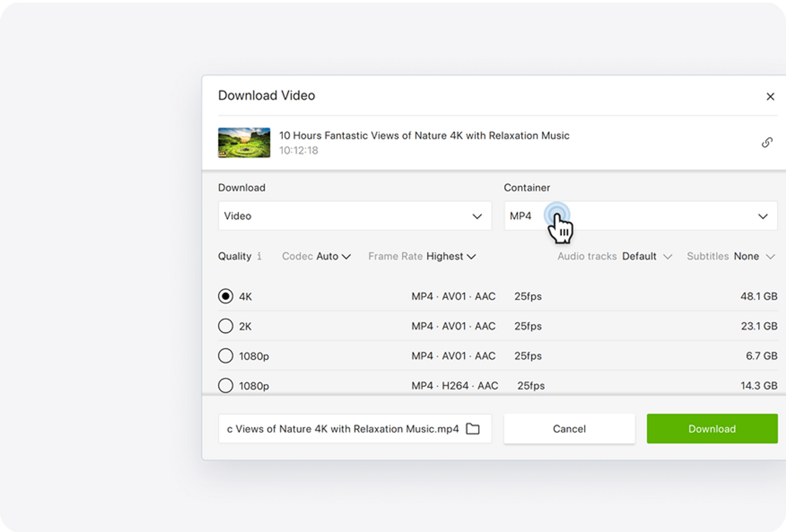786x532 pixels.
Task: Open Audio tracks Default dropdown
Action: tap(614, 256)
